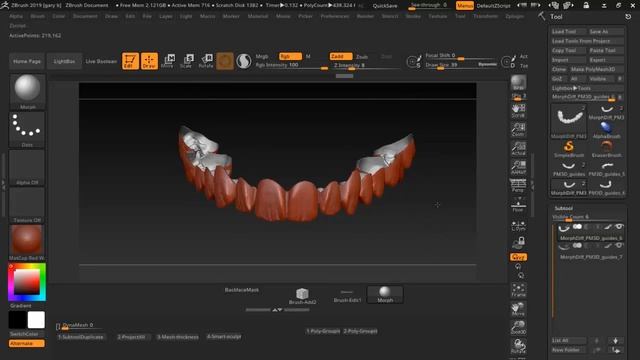This screenshot has height=360, width=640.
Task: Click the Zoom3D icon on right shelf
Action: (x=518, y=328)
